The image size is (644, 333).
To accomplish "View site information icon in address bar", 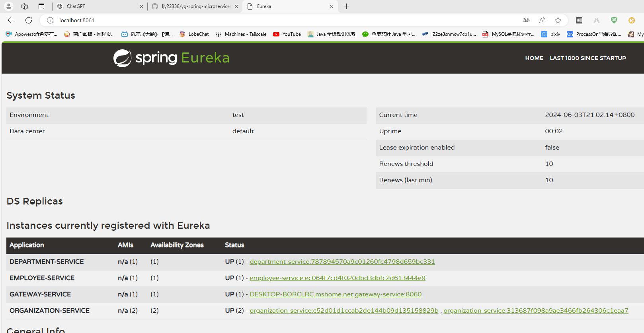I will tap(50, 20).
